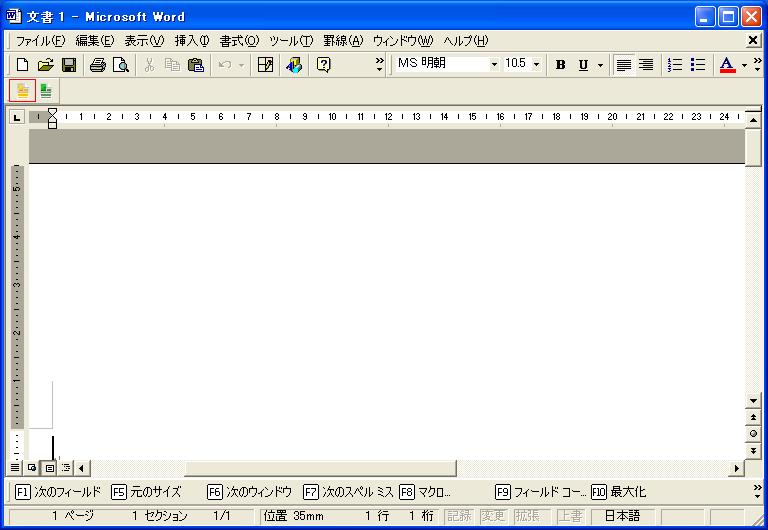Click the Cut scissors icon
Screen dimensions: 768x530
149,65
